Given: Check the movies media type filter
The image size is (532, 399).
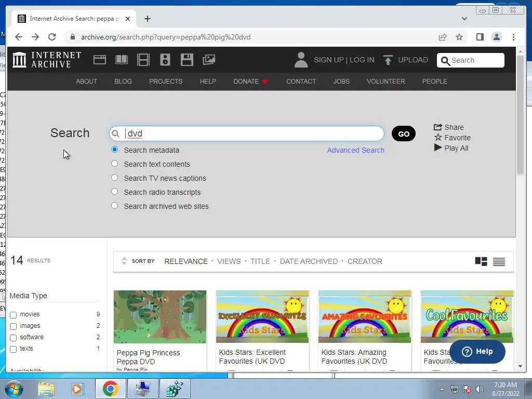Looking at the screenshot, I should click(x=13, y=315).
